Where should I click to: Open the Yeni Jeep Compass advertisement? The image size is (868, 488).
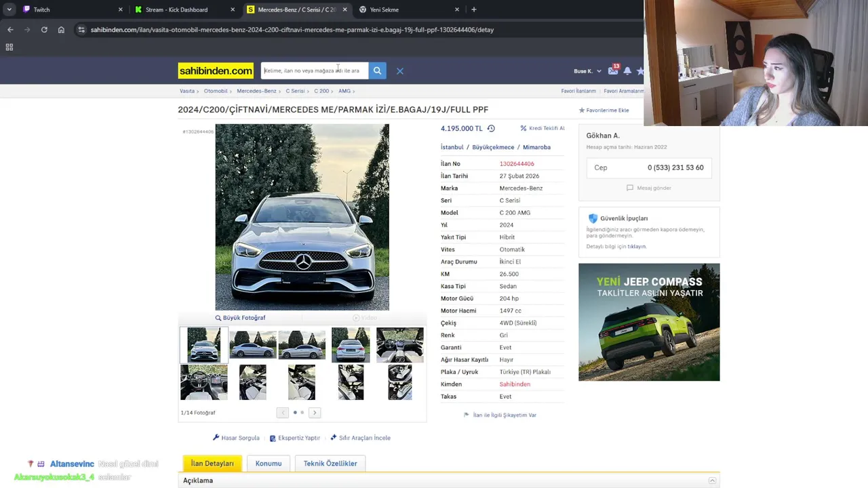point(649,322)
